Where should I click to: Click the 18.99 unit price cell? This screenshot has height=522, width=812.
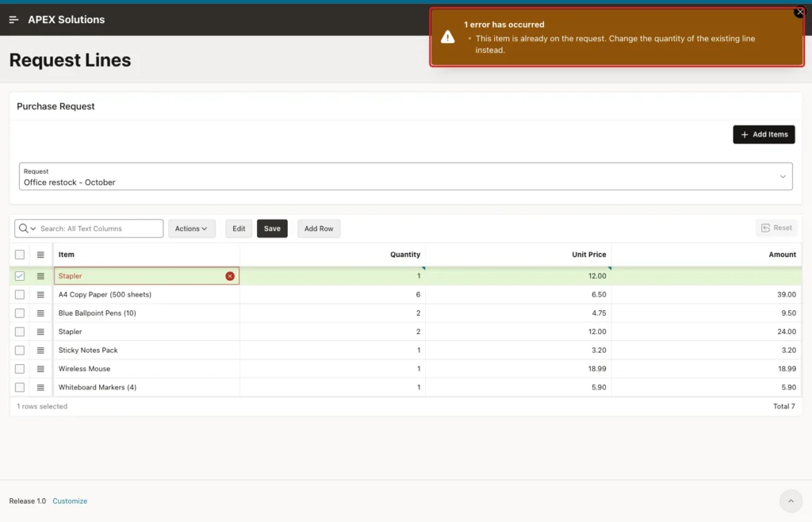tap(519, 369)
